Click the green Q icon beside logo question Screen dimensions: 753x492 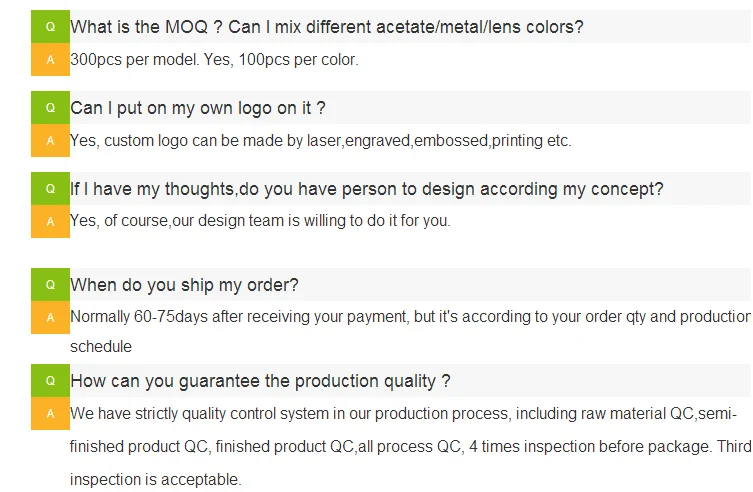[50, 108]
